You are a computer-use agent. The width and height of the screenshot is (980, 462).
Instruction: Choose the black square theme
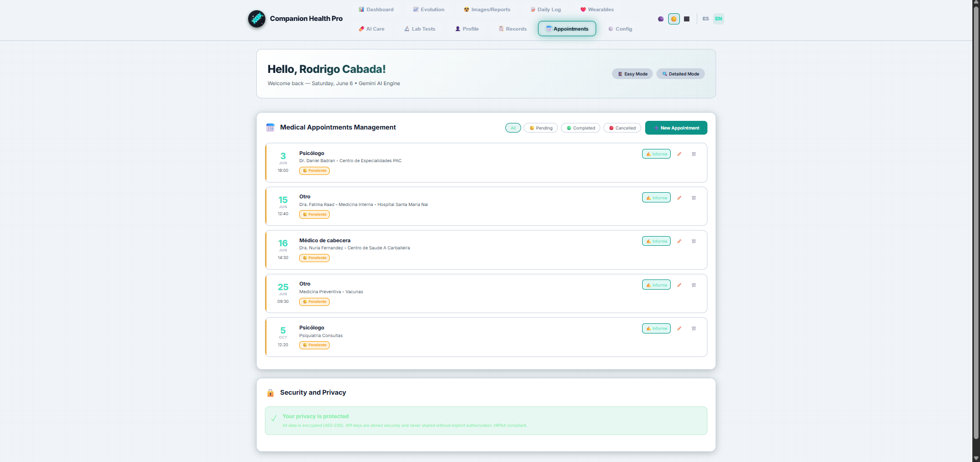click(x=687, y=19)
